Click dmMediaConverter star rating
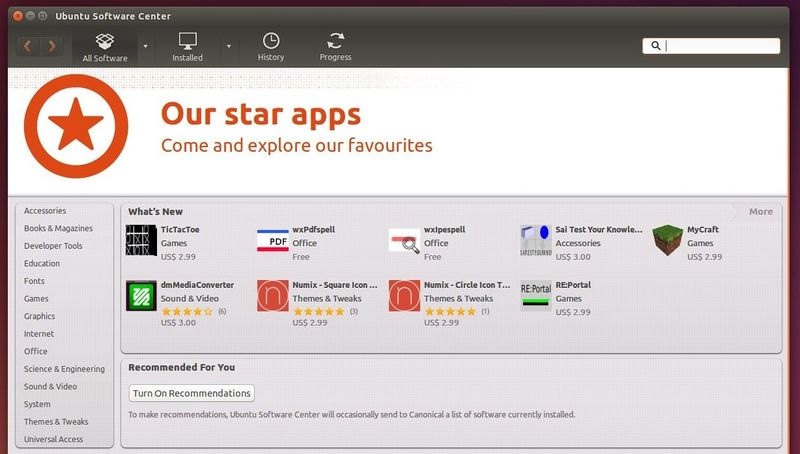Image resolution: width=800 pixels, height=454 pixels. coord(187,311)
